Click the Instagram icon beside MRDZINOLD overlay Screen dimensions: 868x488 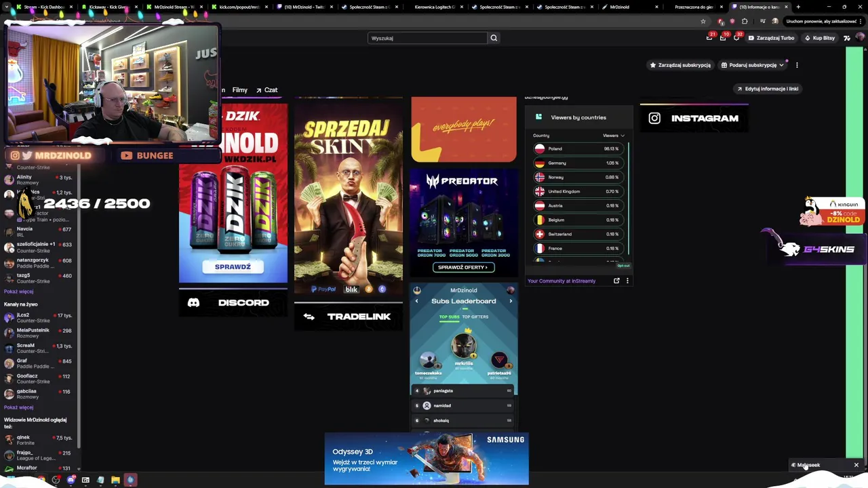click(15, 155)
